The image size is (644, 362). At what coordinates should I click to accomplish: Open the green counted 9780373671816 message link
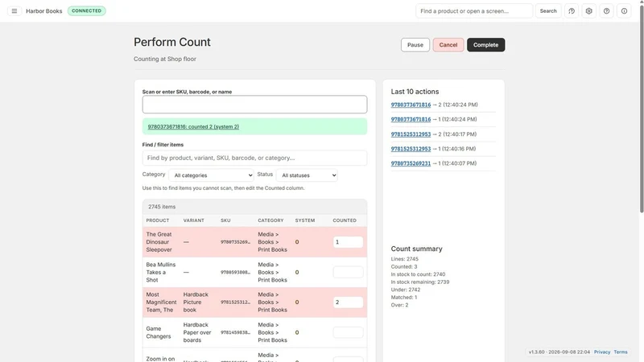[193, 127]
